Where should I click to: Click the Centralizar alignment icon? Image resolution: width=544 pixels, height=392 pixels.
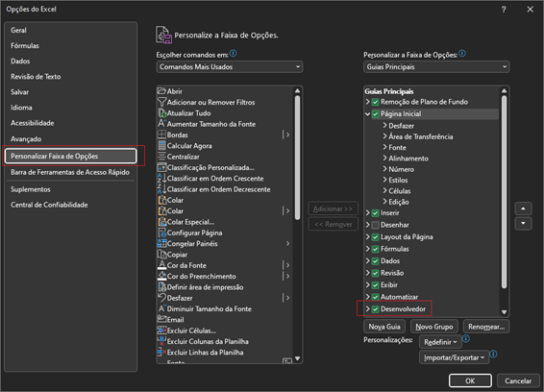[162, 157]
